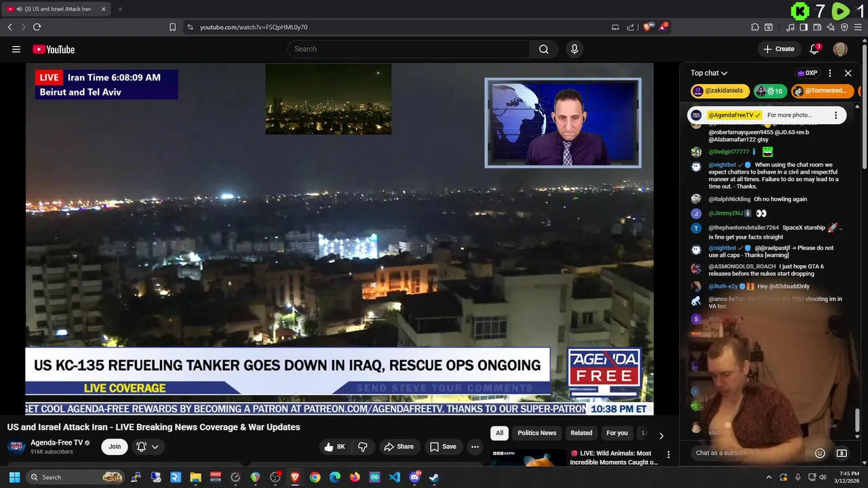This screenshot has width=868, height=488.
Task: Toggle the browser sidebar panel
Action: (804, 27)
